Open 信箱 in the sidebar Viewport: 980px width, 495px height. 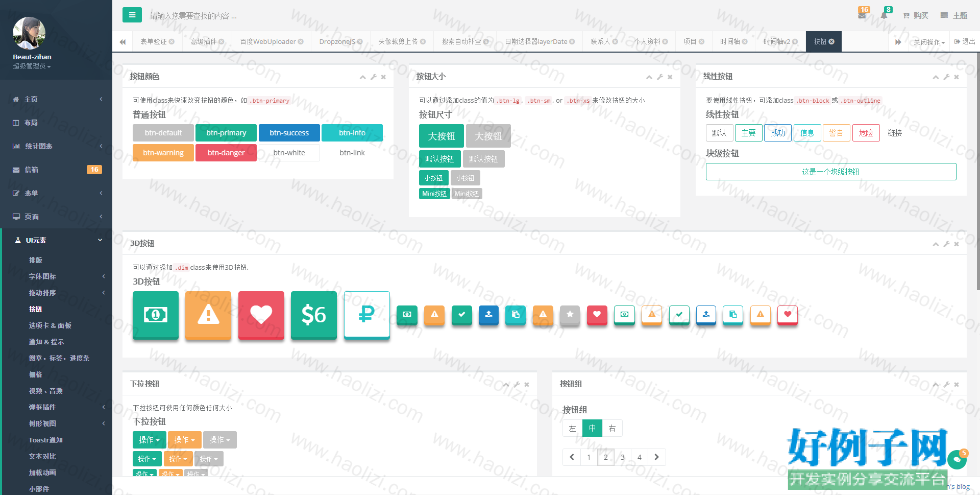coord(56,170)
